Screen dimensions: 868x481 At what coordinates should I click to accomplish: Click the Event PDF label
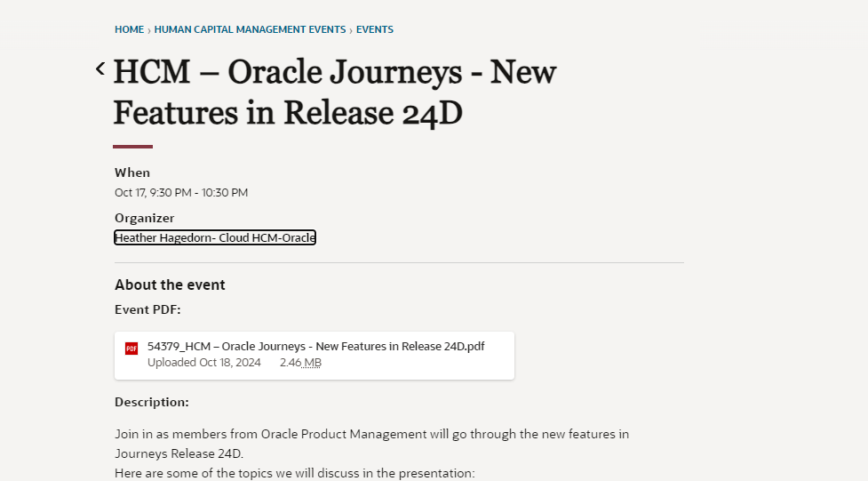click(147, 309)
